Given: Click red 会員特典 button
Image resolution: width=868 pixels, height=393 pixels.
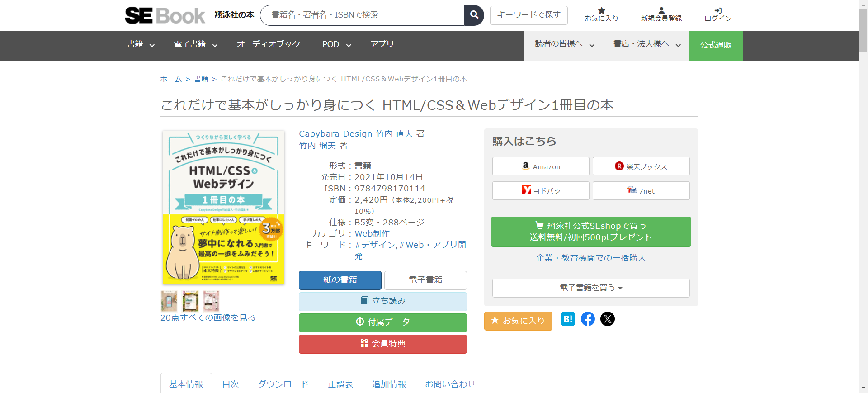Looking at the screenshot, I should pos(382,344).
